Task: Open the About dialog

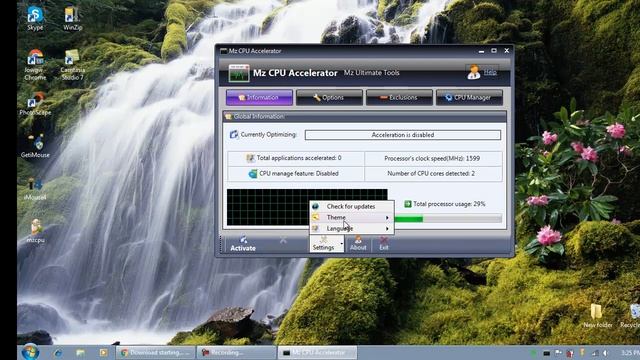Action: click(358, 244)
